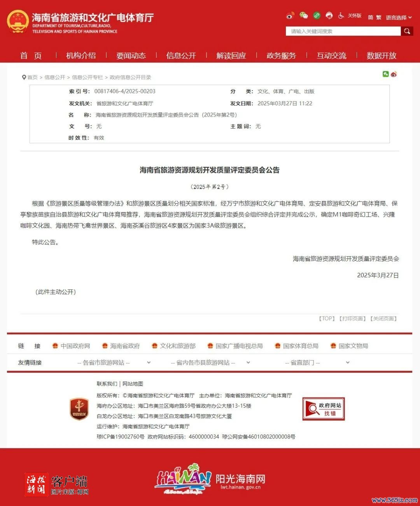Click emblem icon beside 国家广播电视总局
The height and width of the screenshot is (506, 420).
(210, 346)
